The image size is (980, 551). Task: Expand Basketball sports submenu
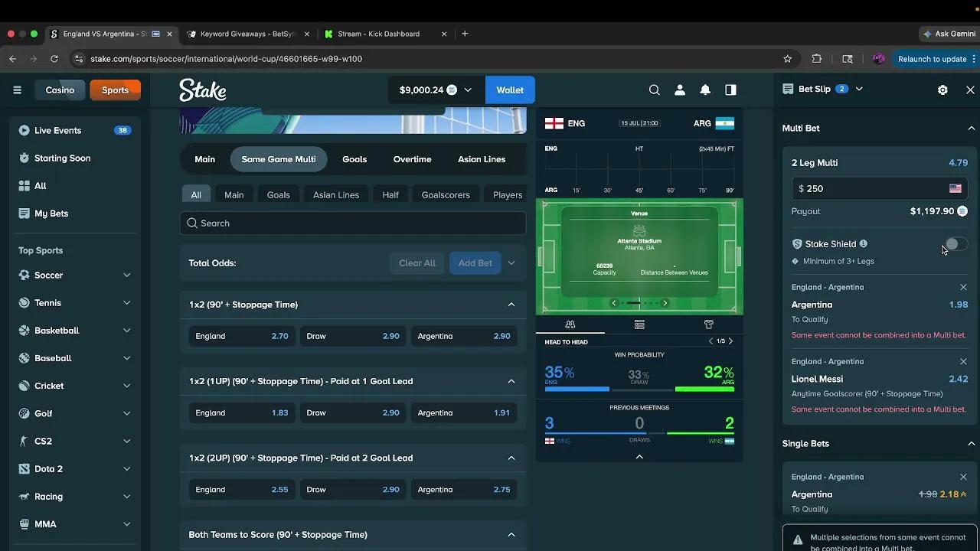127,331
